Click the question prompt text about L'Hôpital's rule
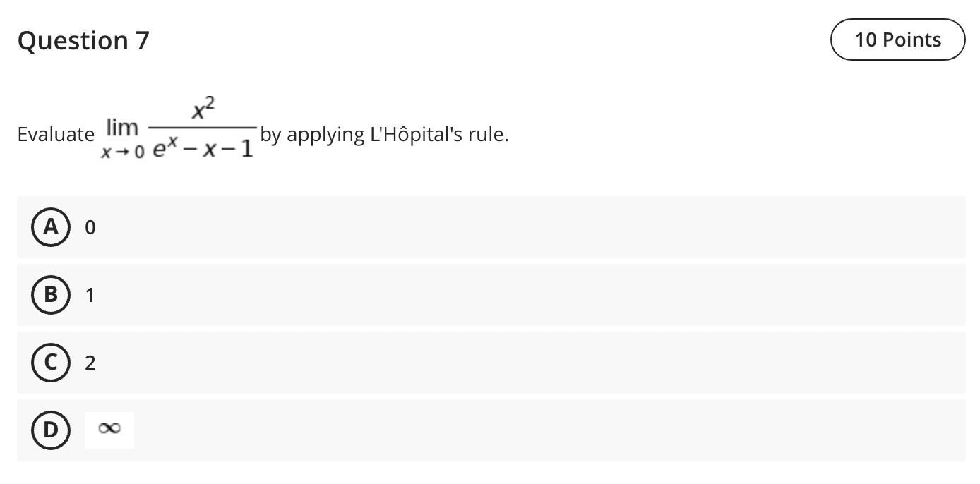Screen dimensions: 980x484 [x=383, y=134]
